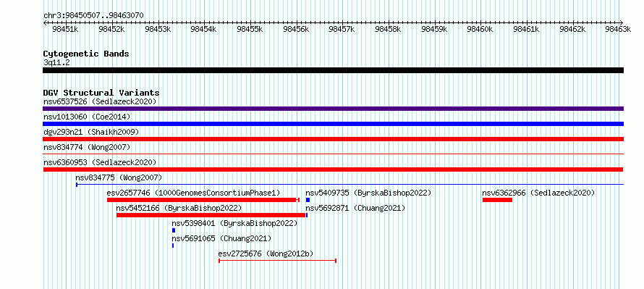The width and height of the screenshot is (644, 289).
Task: Click the 98454k ruler tick label
Action: pos(204,29)
